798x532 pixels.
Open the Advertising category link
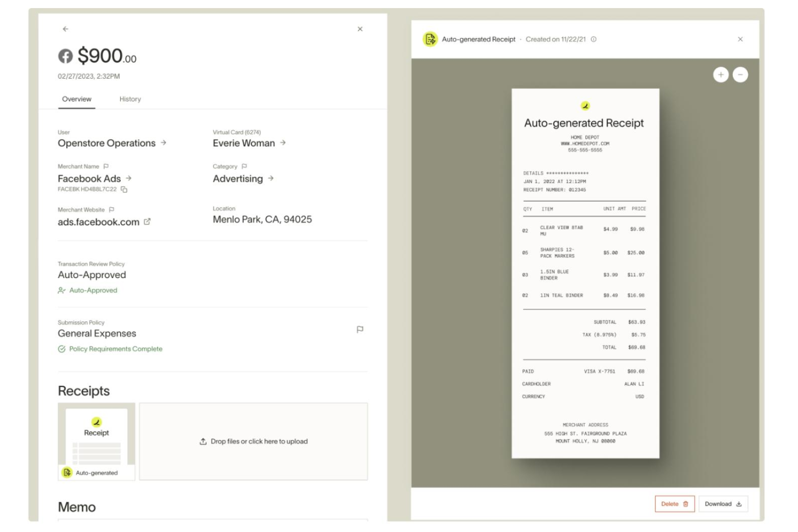[238, 179]
